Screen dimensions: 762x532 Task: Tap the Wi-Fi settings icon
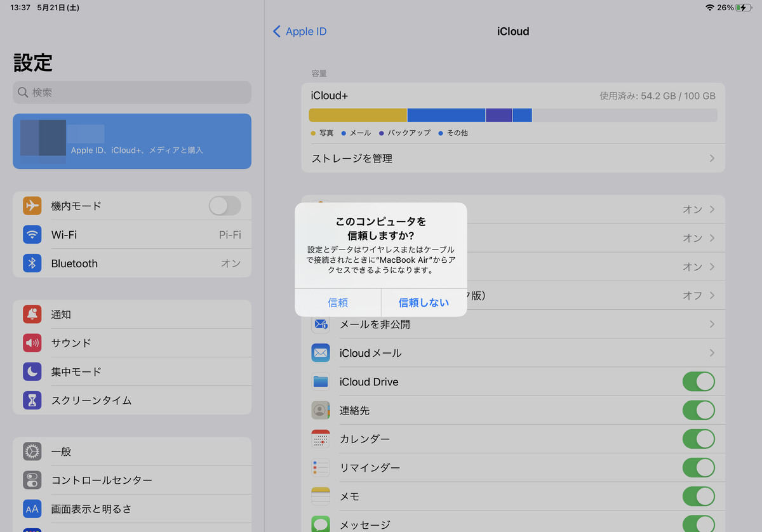pos(32,234)
